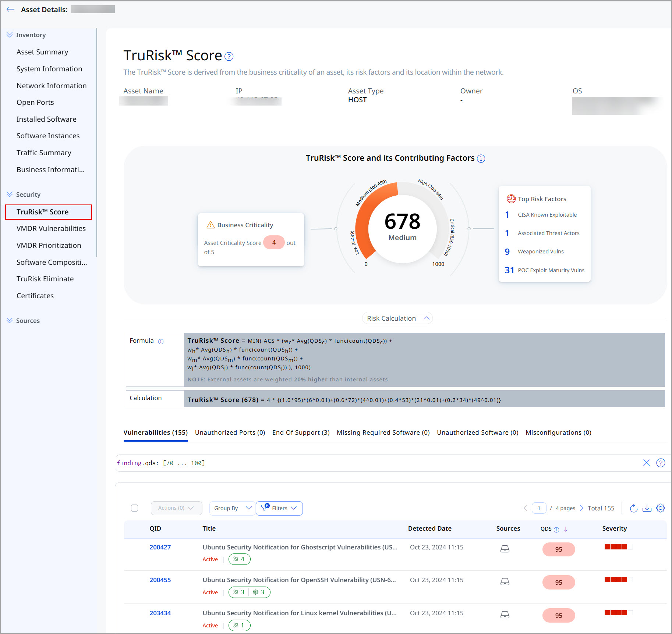This screenshot has width=672, height=634.
Task: Refresh the vulnerabilities list
Action: (x=633, y=508)
